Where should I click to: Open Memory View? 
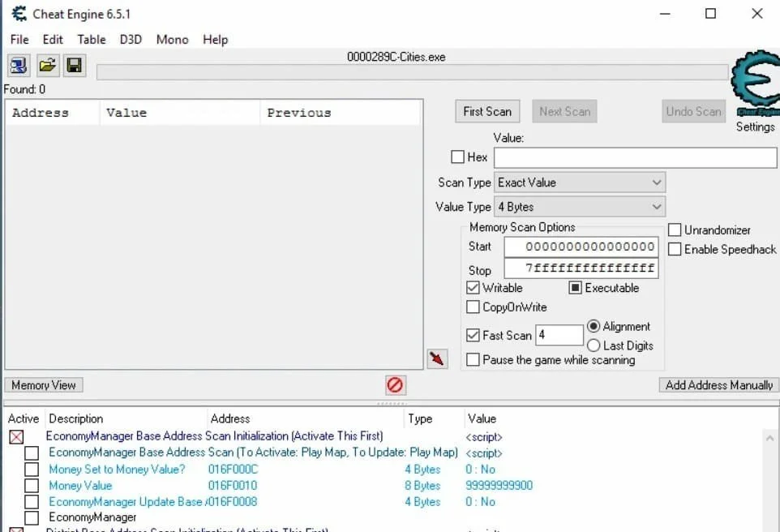point(44,385)
